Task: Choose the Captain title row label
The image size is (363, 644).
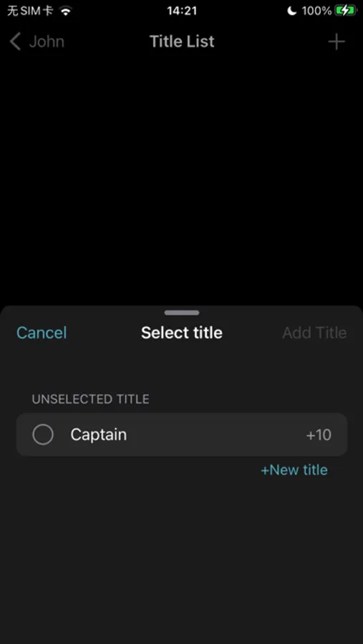Action: click(x=99, y=434)
